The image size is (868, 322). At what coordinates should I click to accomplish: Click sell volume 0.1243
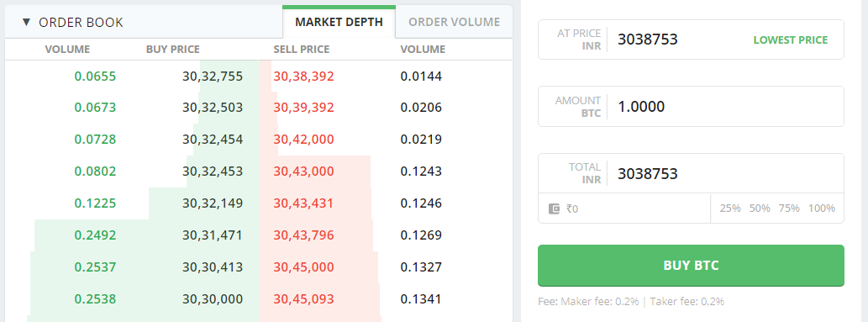[x=421, y=172]
